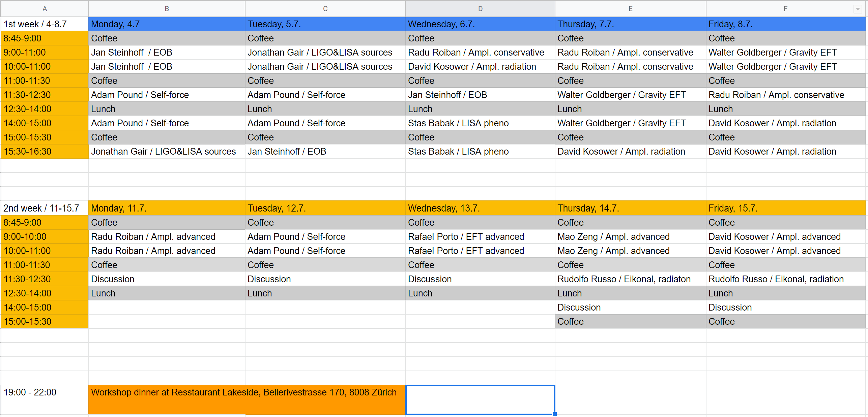Click the '2nd week / 11-15.7' cell
This screenshot has width=868, height=417.
pyautogui.click(x=45, y=208)
